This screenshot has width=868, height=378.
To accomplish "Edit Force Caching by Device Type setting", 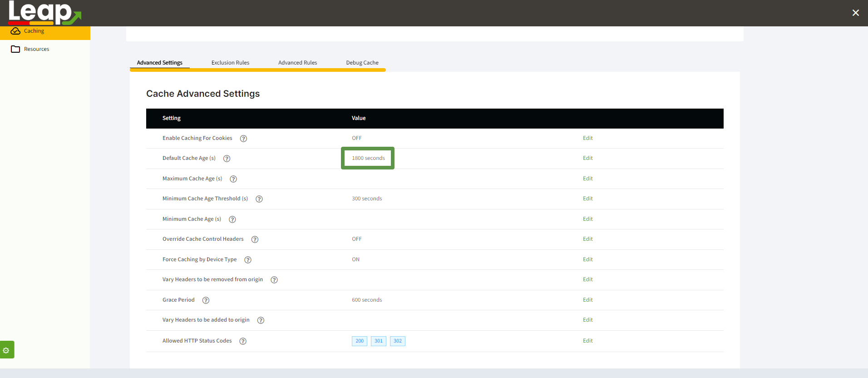I will pos(587,259).
